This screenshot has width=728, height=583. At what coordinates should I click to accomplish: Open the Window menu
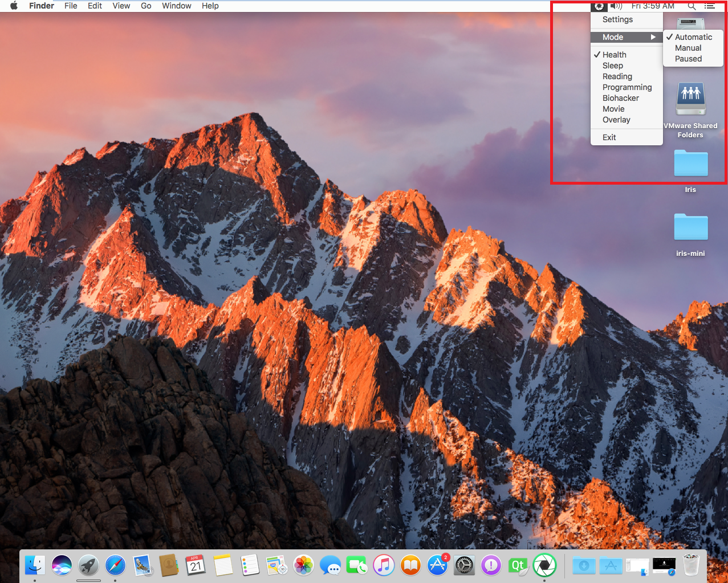(x=177, y=6)
